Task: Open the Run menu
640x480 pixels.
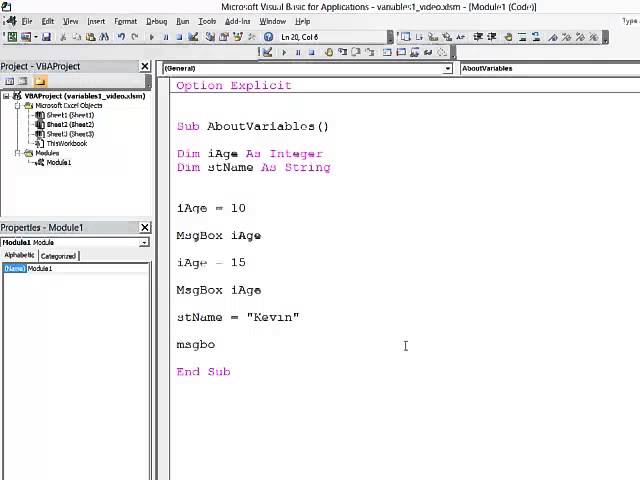Action: click(182, 21)
